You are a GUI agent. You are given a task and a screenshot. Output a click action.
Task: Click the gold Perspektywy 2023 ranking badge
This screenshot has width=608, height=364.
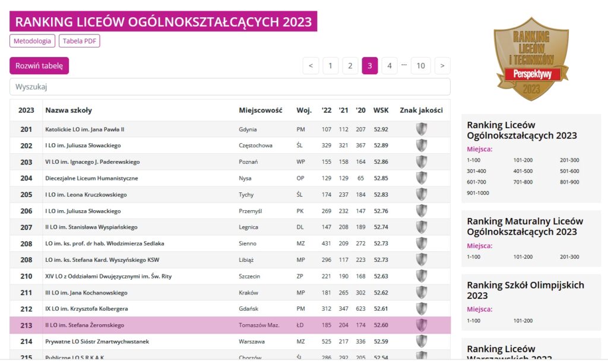point(530,58)
